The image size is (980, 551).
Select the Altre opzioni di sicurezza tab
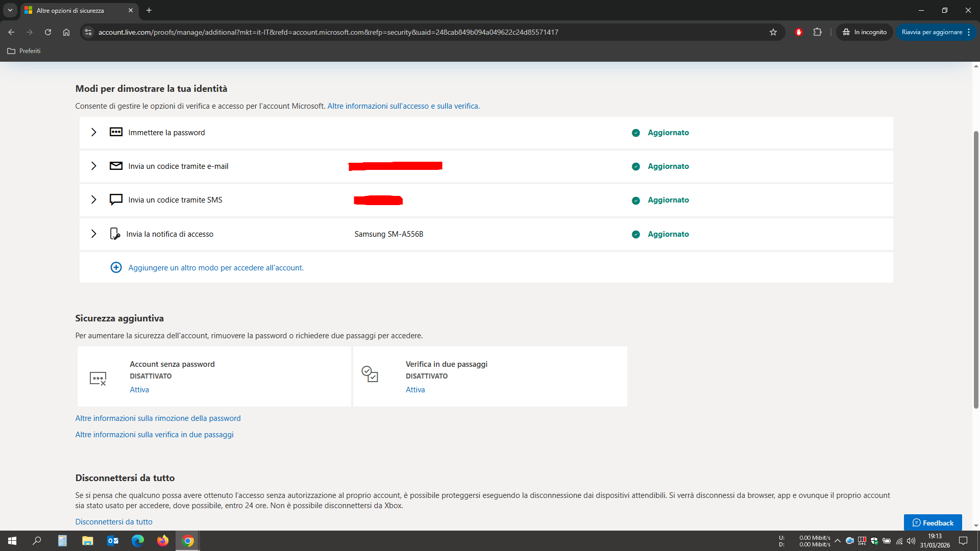pos(79,10)
